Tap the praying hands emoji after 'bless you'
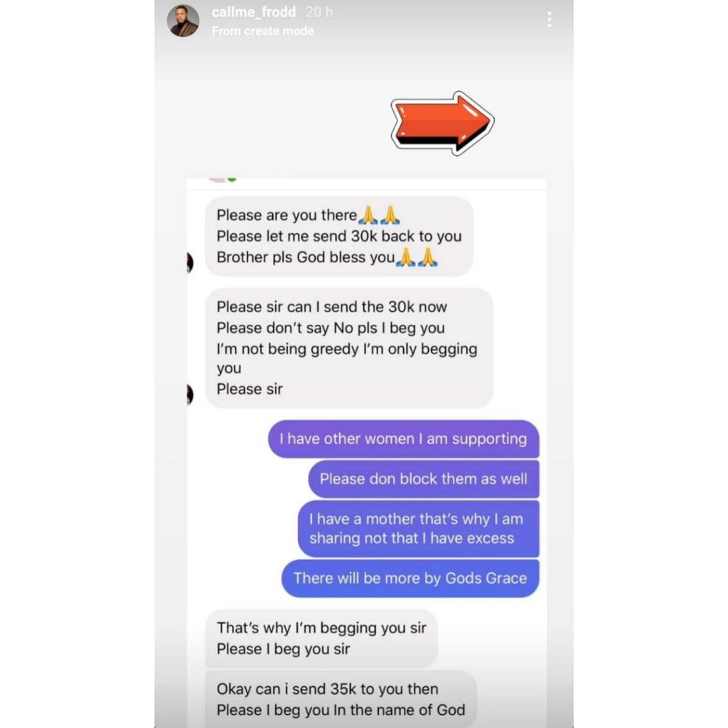This screenshot has height=728, width=728. pos(417,257)
